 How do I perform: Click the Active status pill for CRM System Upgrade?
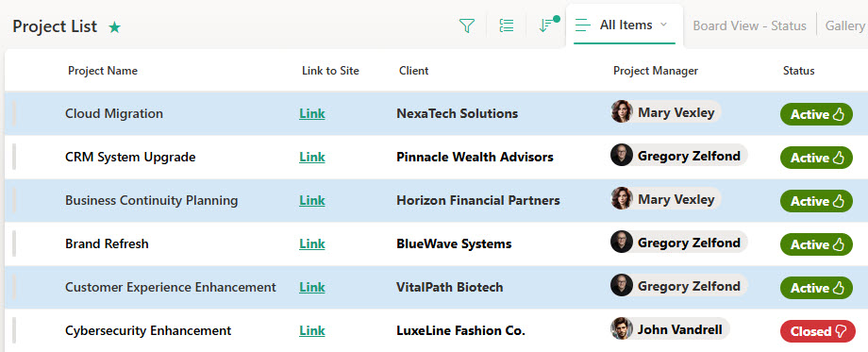pos(816,158)
